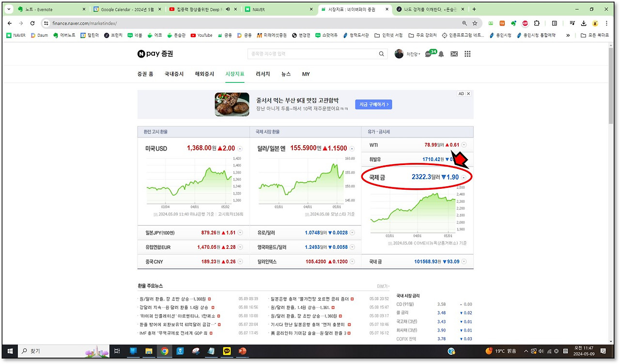Viewport: 620px width, 364px height.
Task: Open the 국제 금 price link
Action: (x=377, y=177)
